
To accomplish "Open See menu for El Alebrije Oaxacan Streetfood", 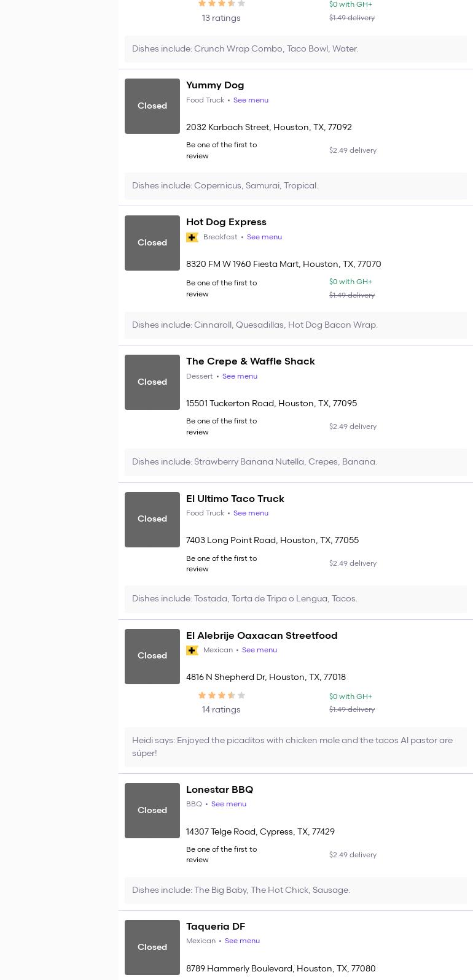I will (x=259, y=650).
